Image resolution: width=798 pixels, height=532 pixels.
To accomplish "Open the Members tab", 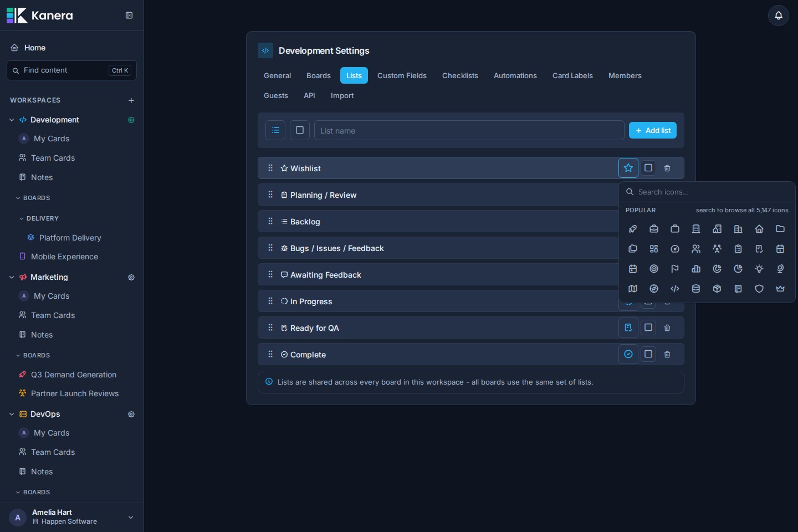I will pyautogui.click(x=625, y=75).
